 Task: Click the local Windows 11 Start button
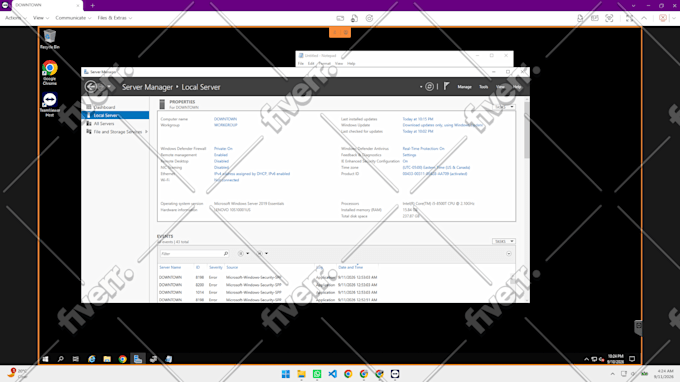point(286,374)
